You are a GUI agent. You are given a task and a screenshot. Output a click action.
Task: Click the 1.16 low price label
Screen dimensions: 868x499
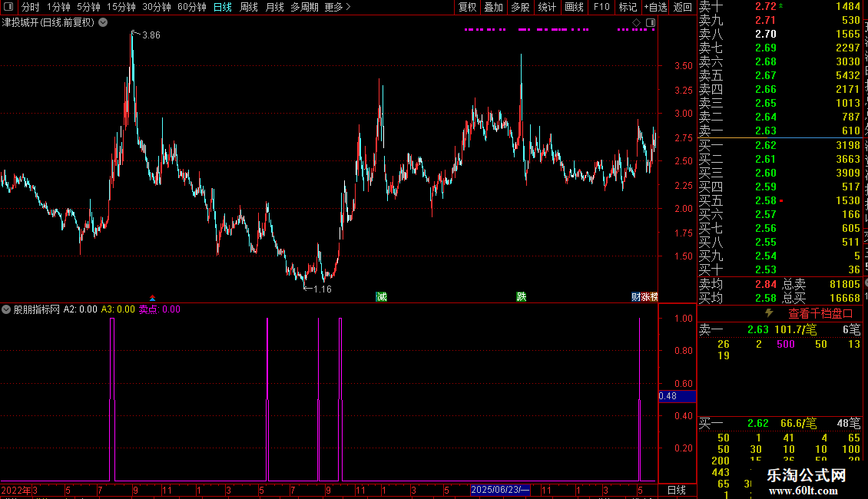pyautogui.click(x=322, y=289)
